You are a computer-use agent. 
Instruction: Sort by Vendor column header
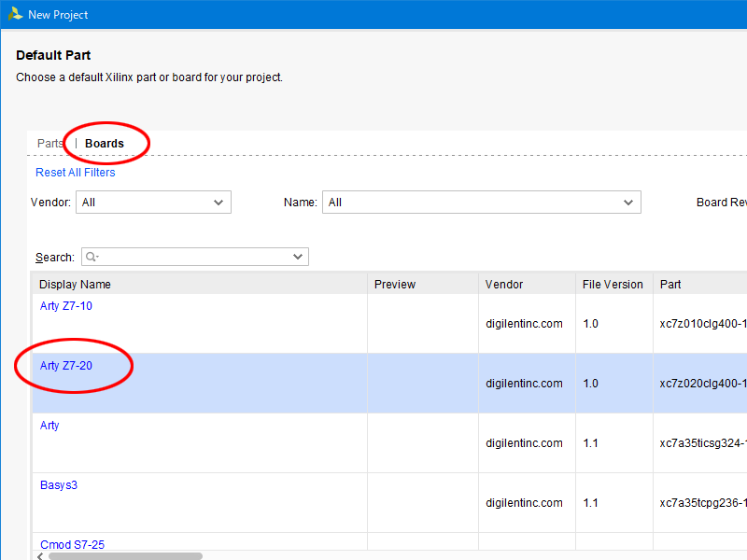[x=504, y=285]
